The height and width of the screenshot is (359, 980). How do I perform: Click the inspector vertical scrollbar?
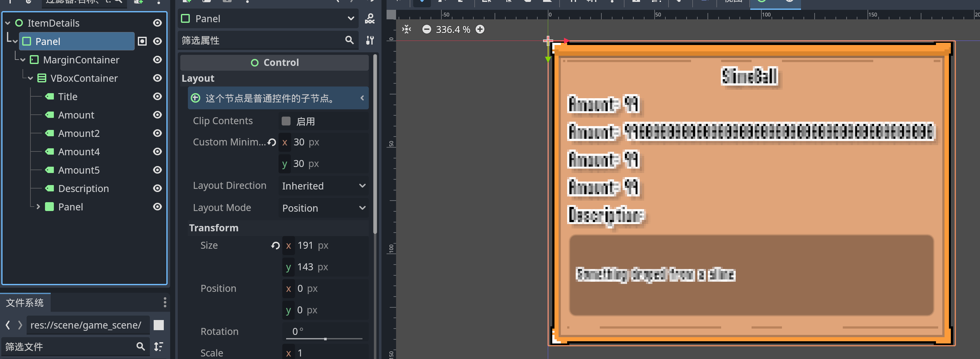[375, 144]
